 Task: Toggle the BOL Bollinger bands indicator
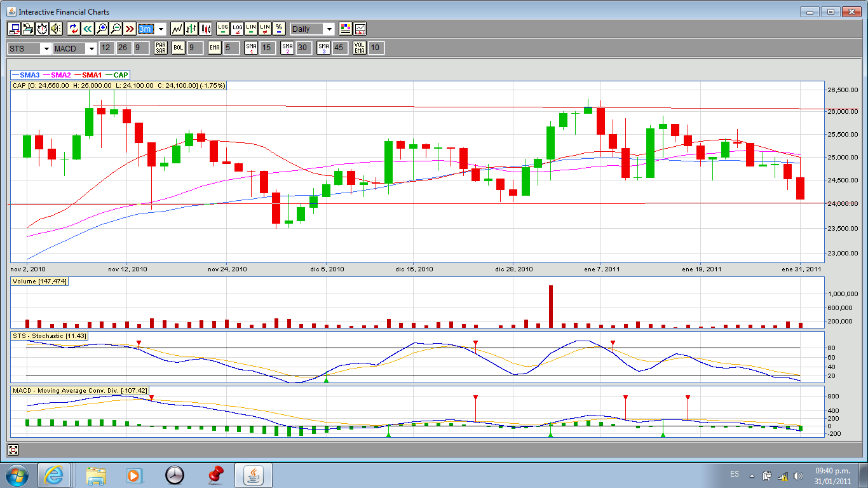pos(179,48)
